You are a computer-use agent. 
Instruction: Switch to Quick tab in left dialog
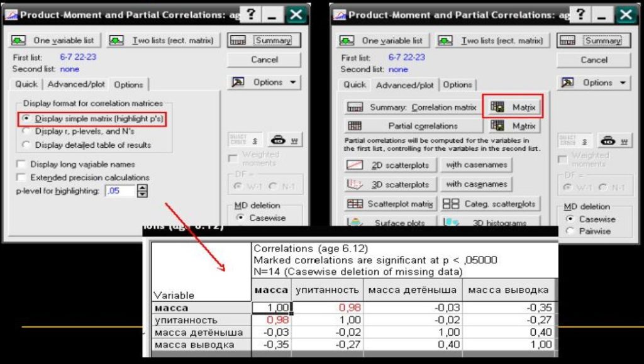pyautogui.click(x=26, y=84)
